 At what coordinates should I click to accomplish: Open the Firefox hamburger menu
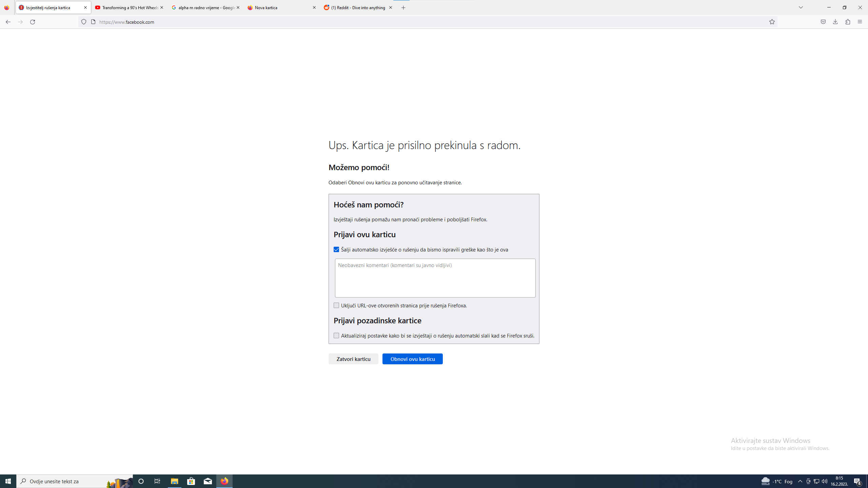(x=860, y=22)
